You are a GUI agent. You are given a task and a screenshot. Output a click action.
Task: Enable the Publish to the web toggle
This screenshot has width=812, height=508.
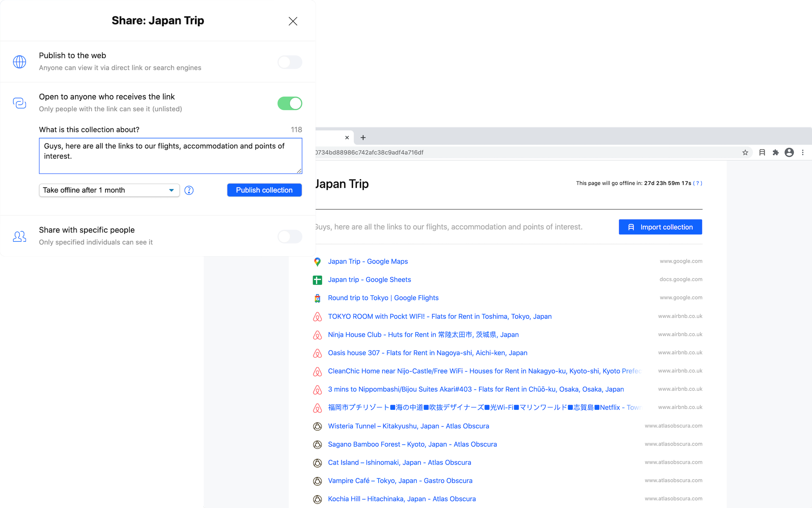pos(290,62)
